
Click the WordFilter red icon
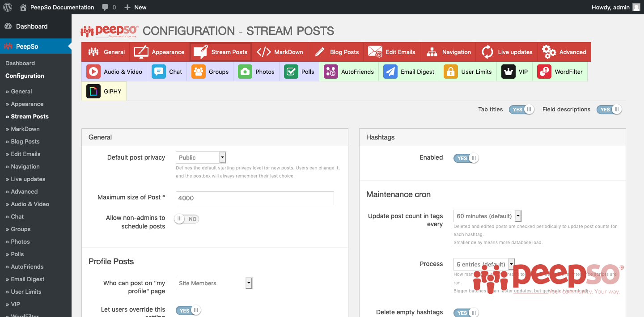pos(544,72)
